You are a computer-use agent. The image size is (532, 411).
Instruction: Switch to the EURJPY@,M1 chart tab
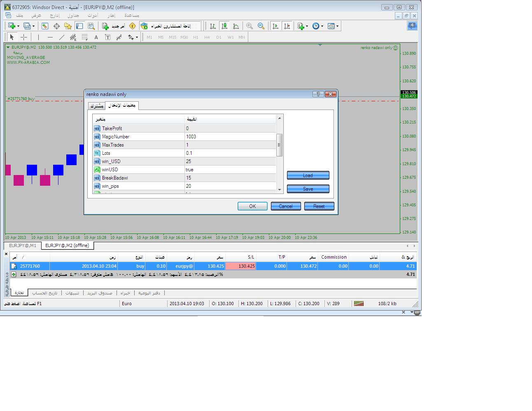(x=23, y=245)
